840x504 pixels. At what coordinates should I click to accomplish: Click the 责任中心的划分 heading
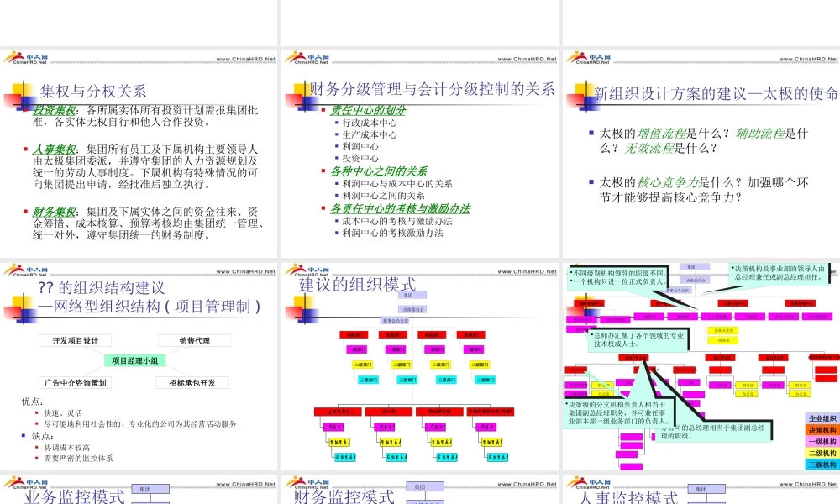point(368,110)
